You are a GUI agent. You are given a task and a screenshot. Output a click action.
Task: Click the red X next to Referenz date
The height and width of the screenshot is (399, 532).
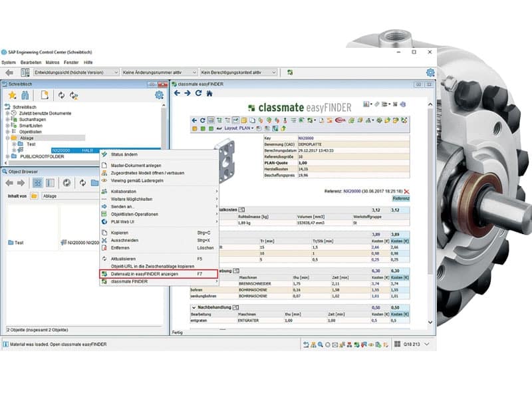406,191
